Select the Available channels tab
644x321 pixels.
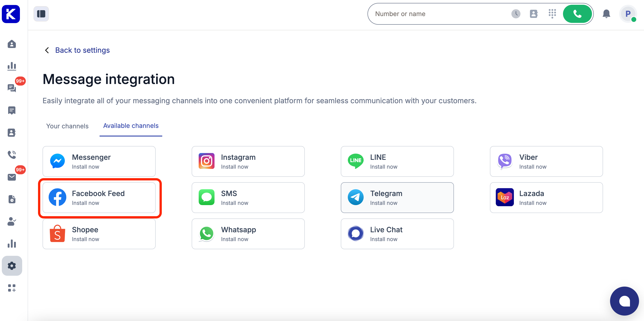click(x=131, y=126)
